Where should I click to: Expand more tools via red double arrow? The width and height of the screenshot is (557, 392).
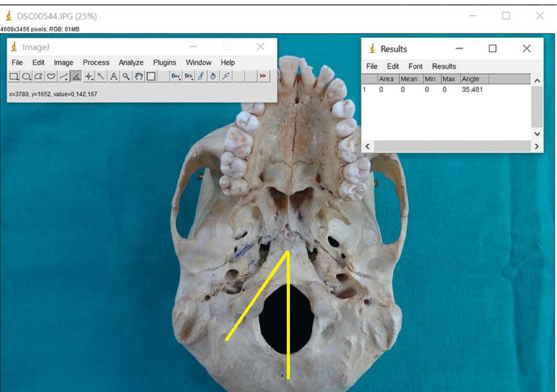[x=263, y=76]
